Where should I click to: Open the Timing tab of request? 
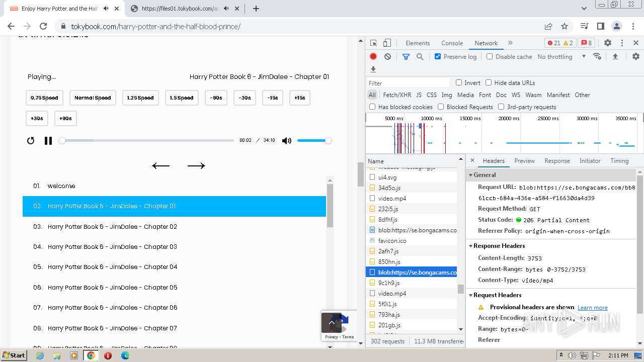619,161
